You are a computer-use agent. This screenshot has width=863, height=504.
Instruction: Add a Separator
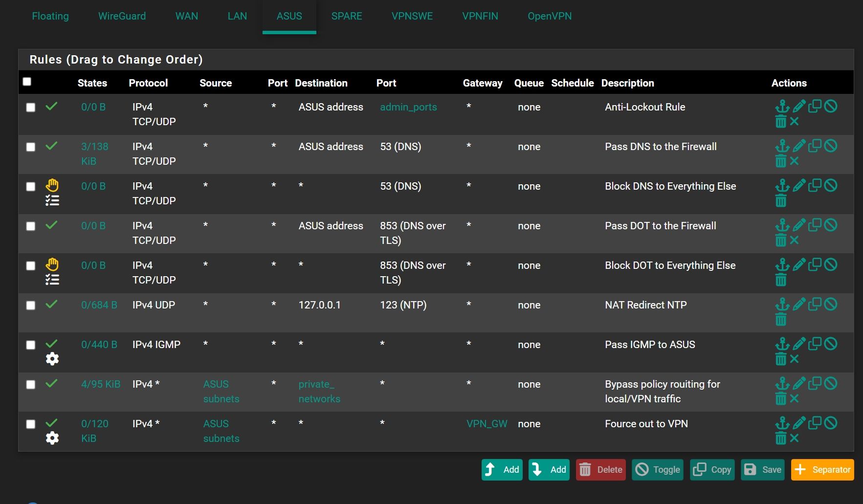coord(822,470)
